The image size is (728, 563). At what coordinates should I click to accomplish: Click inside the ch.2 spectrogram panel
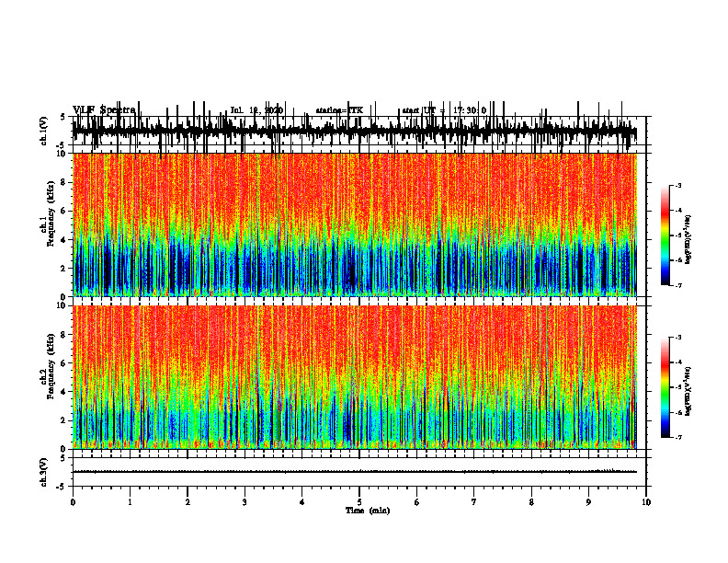(355, 377)
